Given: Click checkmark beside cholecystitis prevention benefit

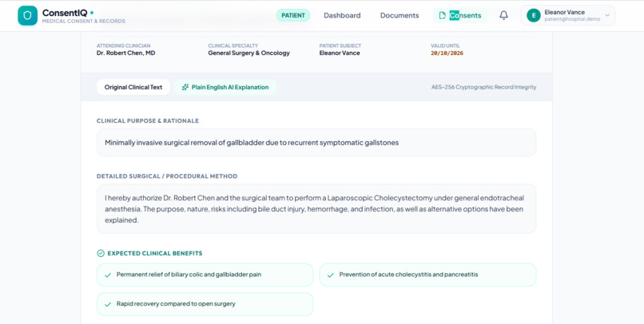Looking at the screenshot, I should pyautogui.click(x=331, y=275).
